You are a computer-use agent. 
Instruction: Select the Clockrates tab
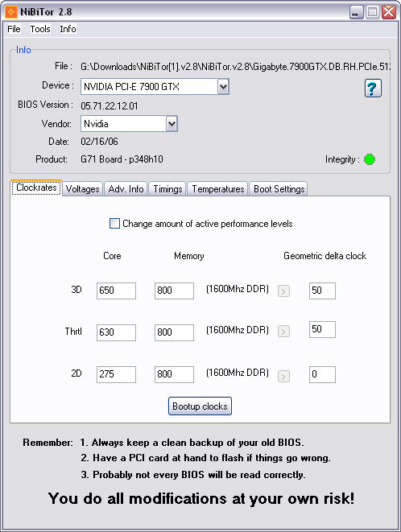point(36,188)
